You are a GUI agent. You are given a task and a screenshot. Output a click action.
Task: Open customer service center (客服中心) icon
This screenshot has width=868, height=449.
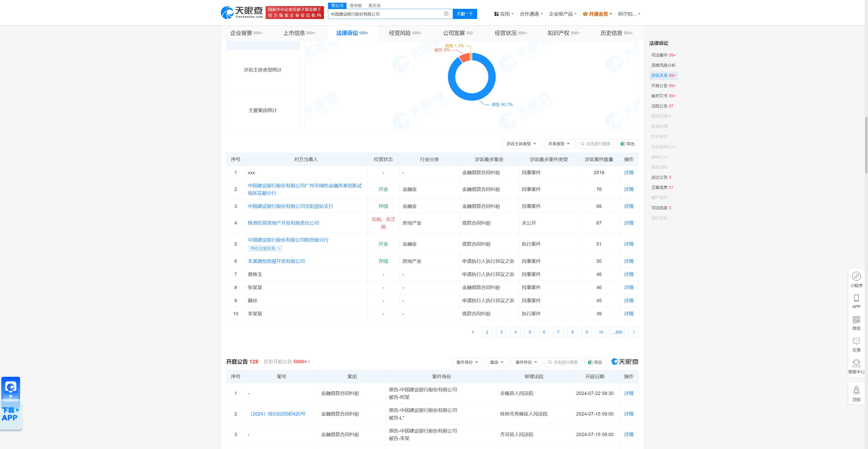(x=856, y=363)
